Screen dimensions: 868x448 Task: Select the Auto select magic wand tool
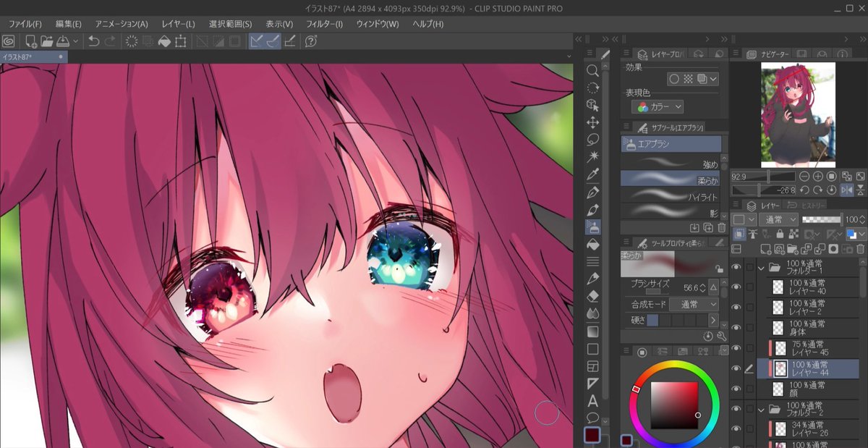click(592, 157)
